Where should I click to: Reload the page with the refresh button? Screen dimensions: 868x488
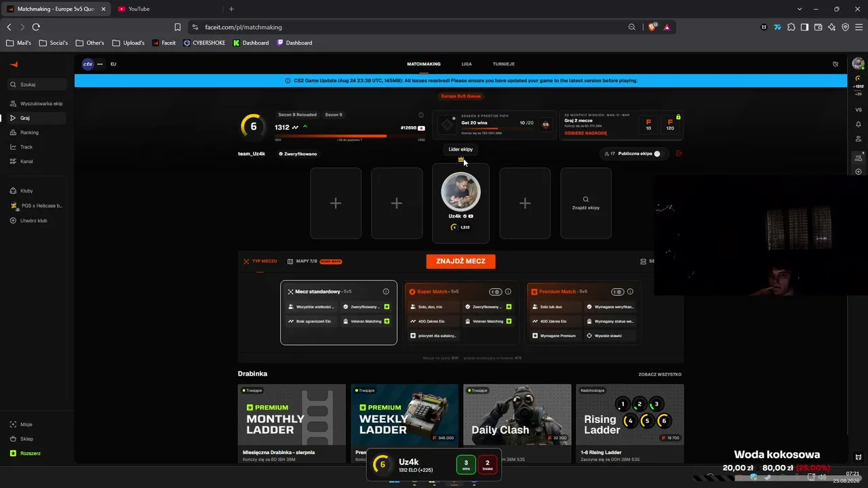[36, 27]
